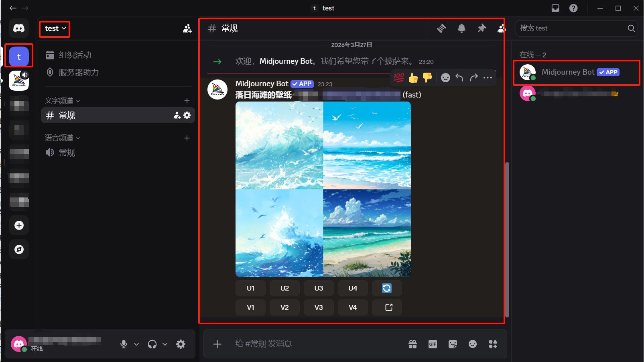Open 服务器助力 in the sidebar
Screen dimensions: 644x362
79,72
